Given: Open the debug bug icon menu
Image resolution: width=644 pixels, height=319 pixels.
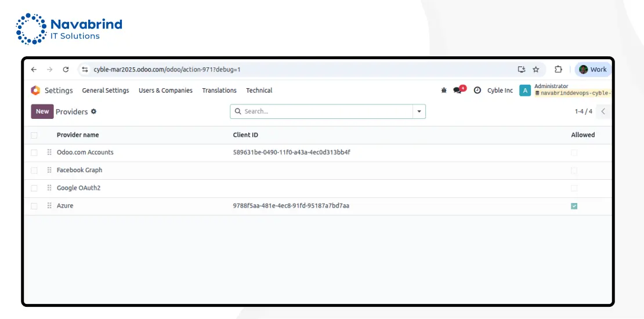Looking at the screenshot, I should pos(444,90).
